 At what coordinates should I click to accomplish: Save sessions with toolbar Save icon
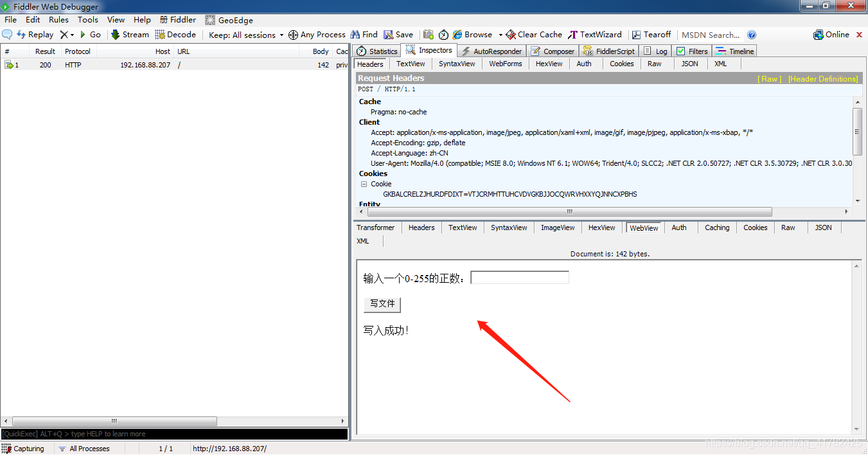[398, 35]
